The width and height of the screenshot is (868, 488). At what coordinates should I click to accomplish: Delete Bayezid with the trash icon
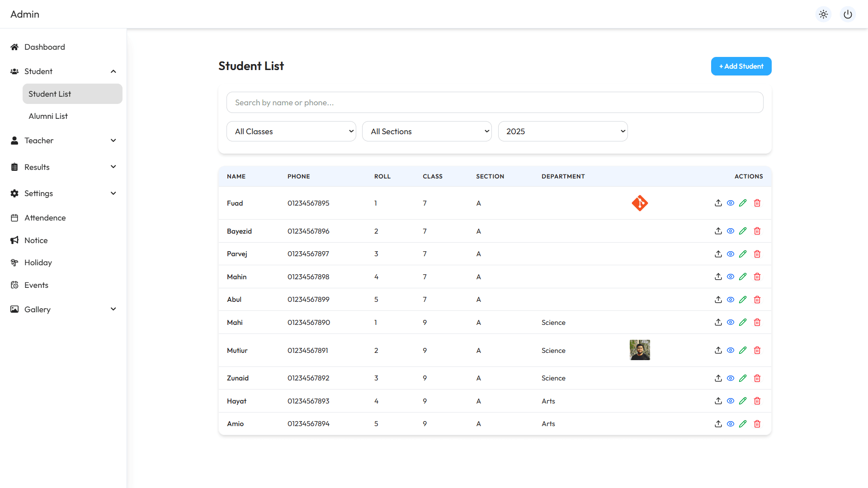(757, 231)
